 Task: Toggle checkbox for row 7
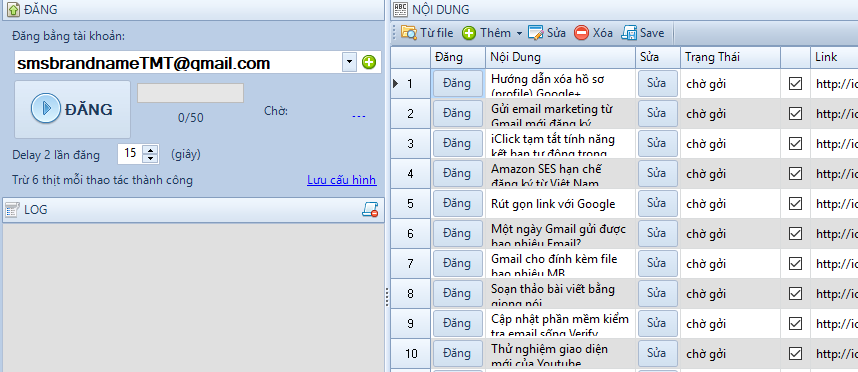795,264
